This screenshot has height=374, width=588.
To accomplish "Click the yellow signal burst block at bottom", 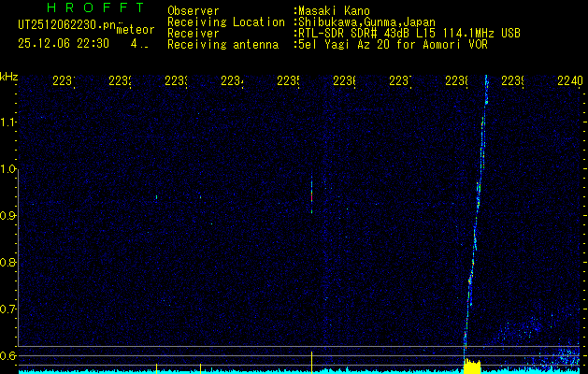I will [472, 367].
